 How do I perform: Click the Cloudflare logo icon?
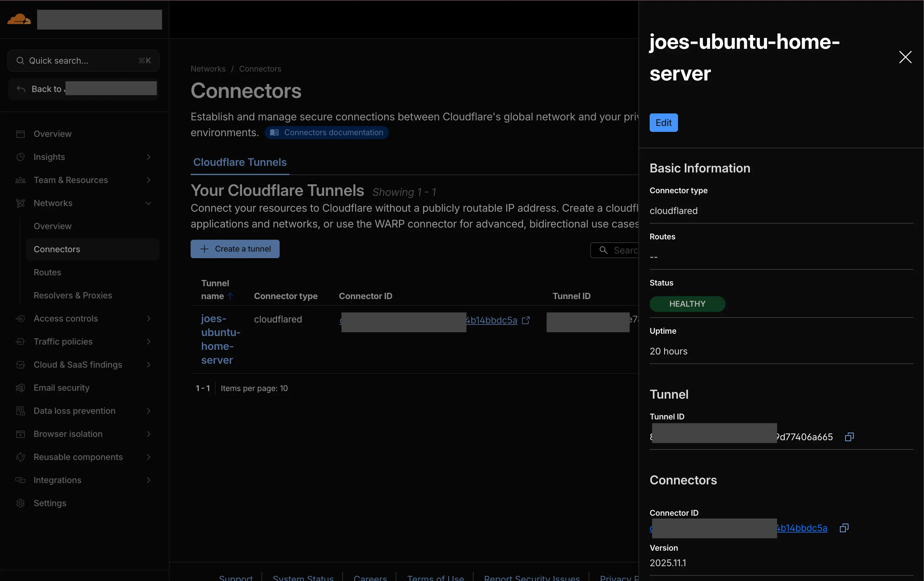19,19
